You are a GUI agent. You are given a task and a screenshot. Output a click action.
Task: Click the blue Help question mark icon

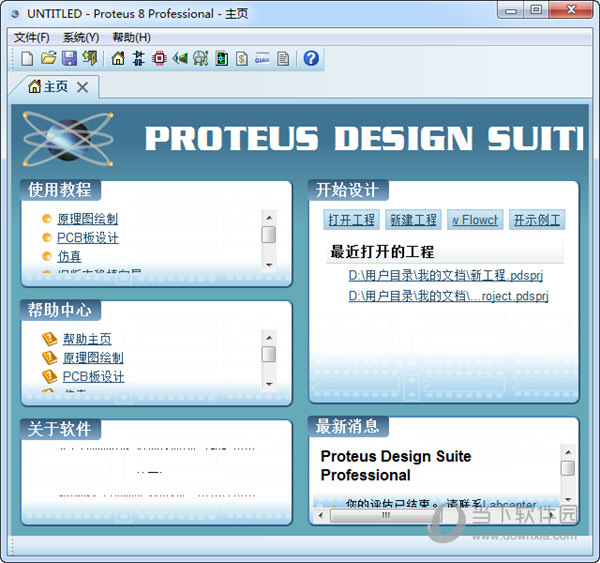pos(311,58)
